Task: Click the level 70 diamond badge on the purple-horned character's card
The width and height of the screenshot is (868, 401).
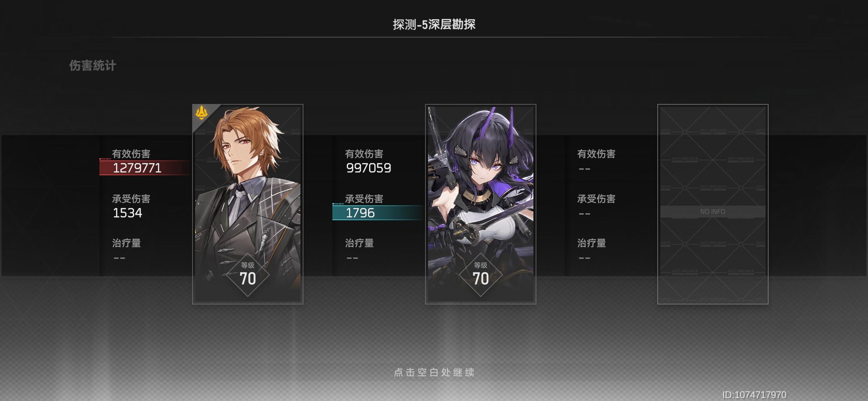Action: pyautogui.click(x=481, y=275)
